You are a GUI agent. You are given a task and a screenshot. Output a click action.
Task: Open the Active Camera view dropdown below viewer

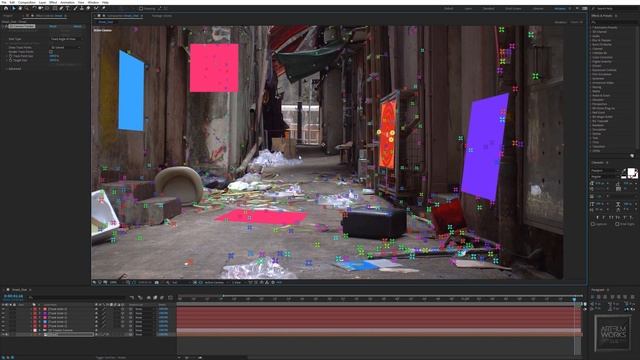216,282
